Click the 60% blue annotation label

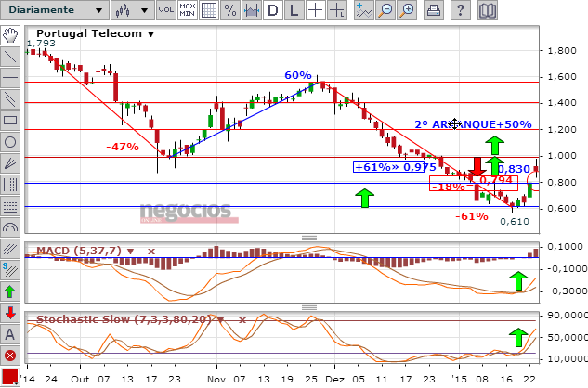click(x=298, y=75)
